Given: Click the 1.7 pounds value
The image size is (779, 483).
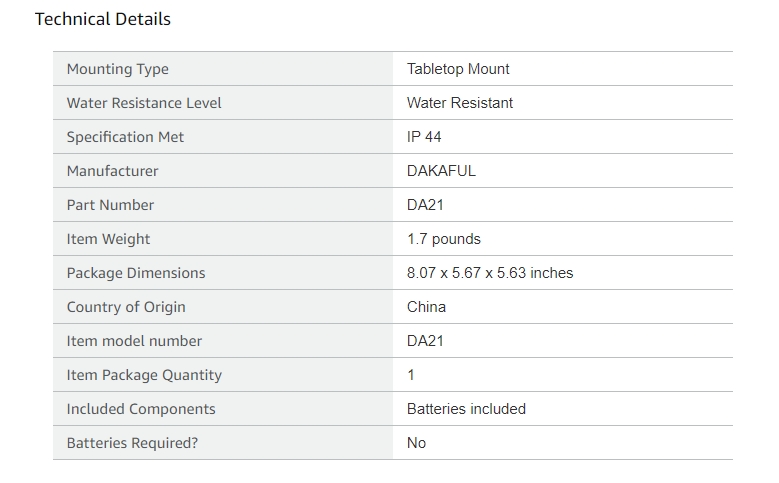Looking at the screenshot, I should pos(444,239).
